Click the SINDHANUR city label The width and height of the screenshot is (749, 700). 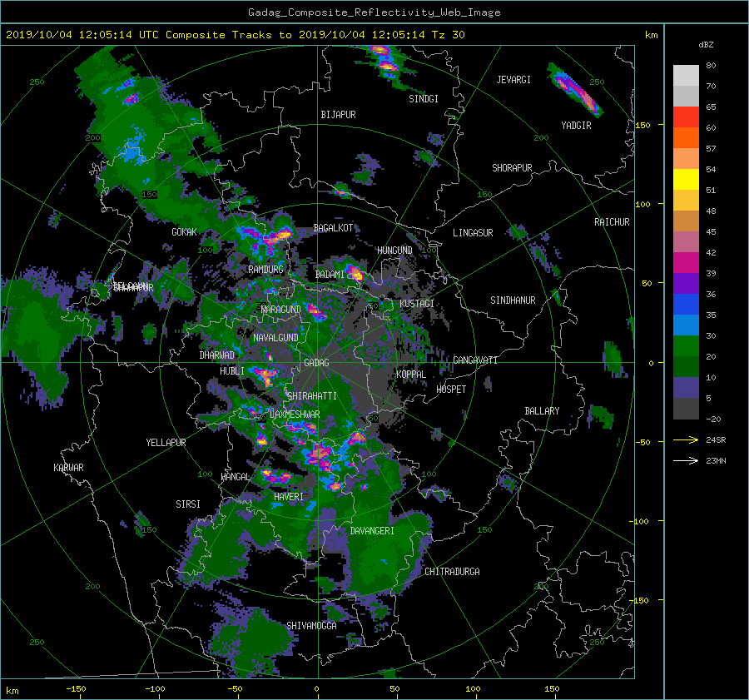click(x=513, y=300)
